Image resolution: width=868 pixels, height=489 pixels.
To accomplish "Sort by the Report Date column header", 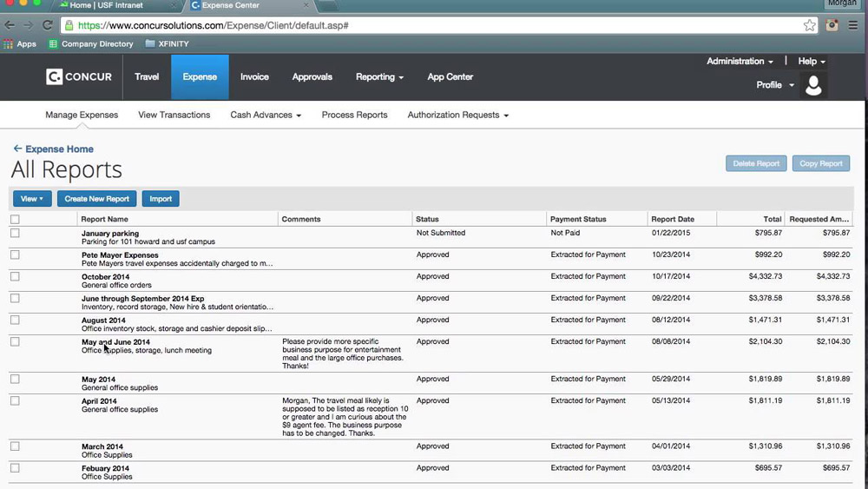I will click(x=673, y=220).
